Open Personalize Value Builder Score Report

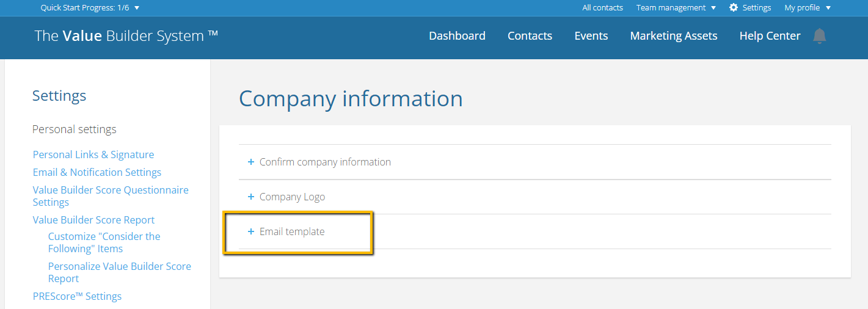coord(120,272)
